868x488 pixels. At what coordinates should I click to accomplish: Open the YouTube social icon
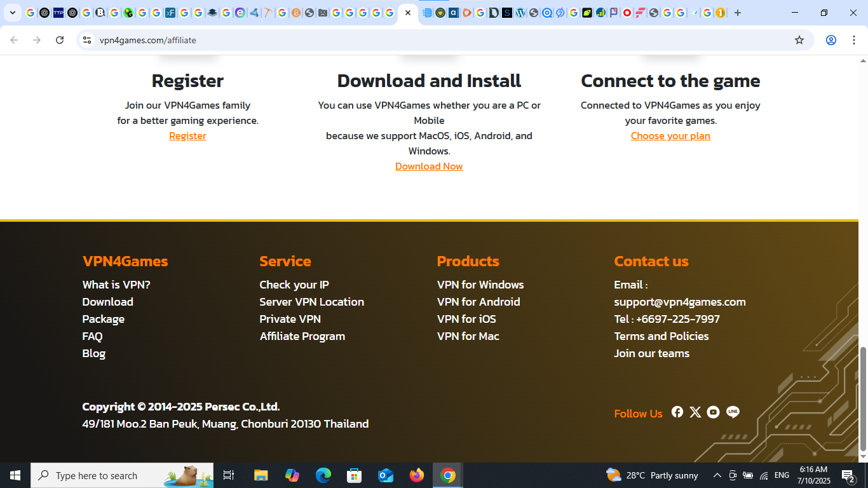(x=713, y=412)
